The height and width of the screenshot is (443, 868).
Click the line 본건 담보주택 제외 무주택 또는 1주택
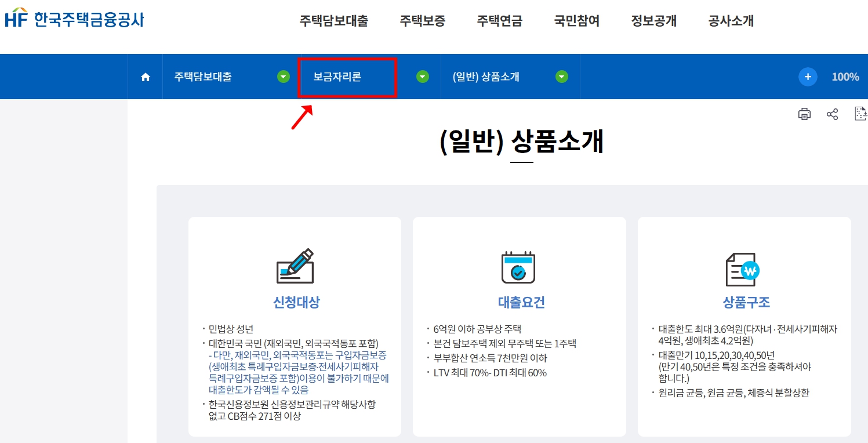(504, 343)
